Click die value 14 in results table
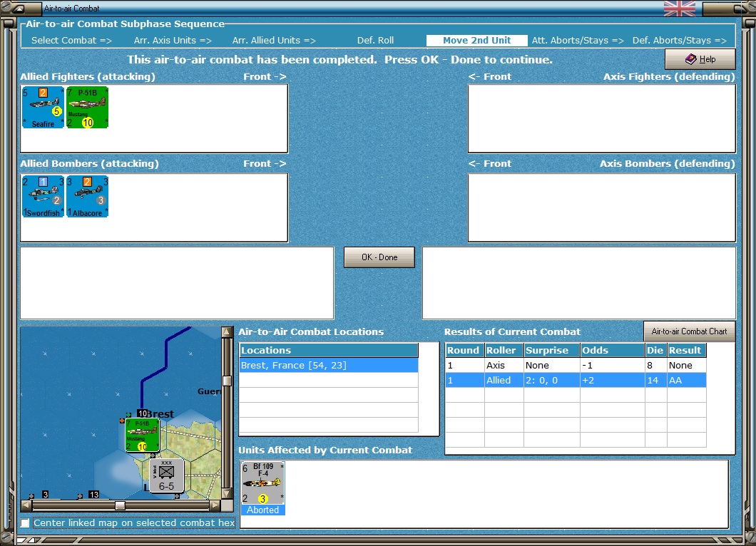The image size is (756, 546). (x=656, y=380)
